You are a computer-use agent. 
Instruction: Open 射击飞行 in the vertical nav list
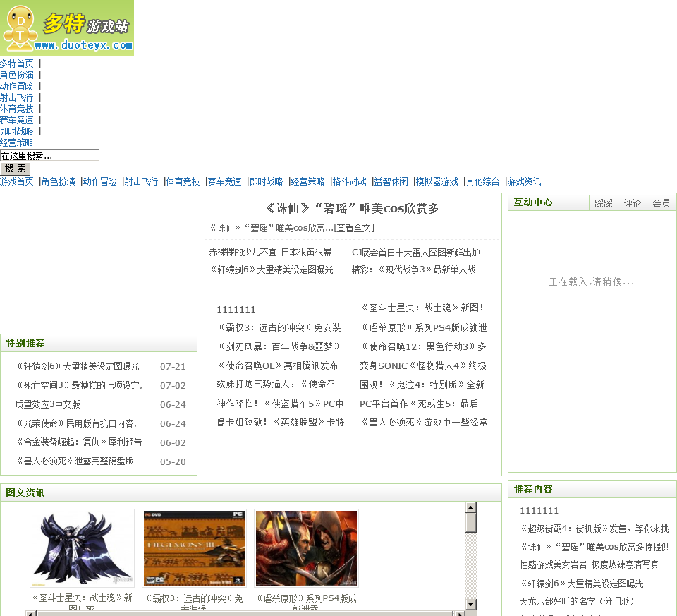click(17, 97)
